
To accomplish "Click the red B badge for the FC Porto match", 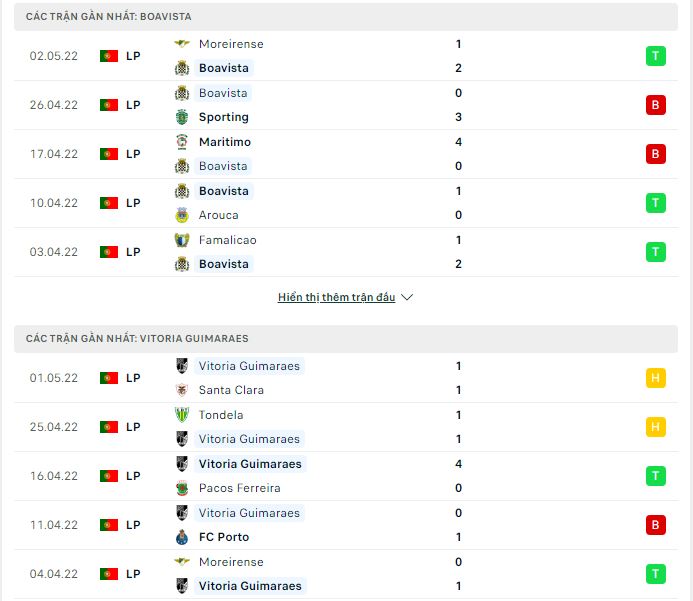I will tap(656, 525).
